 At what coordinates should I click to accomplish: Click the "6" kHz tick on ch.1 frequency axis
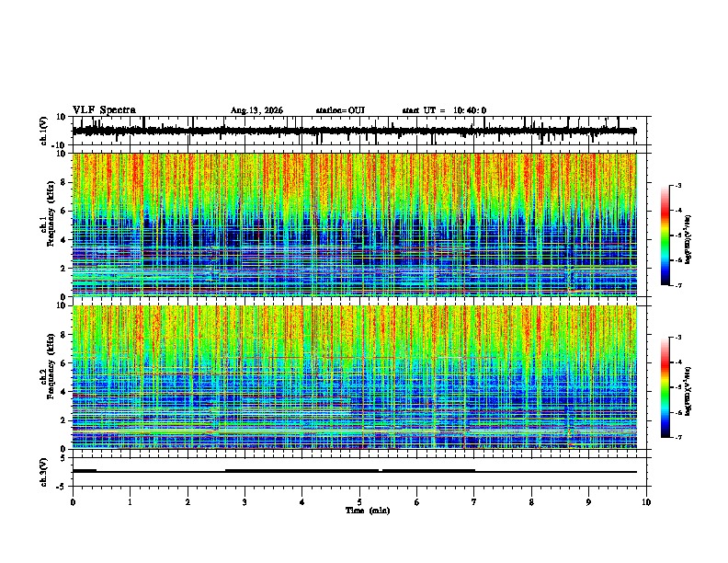click(x=63, y=212)
